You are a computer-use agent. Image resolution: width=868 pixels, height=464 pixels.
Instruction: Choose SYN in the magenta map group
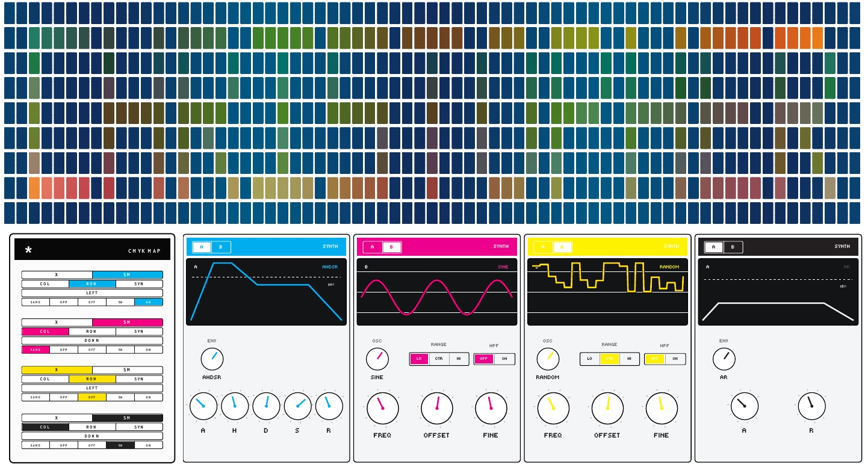click(x=140, y=331)
